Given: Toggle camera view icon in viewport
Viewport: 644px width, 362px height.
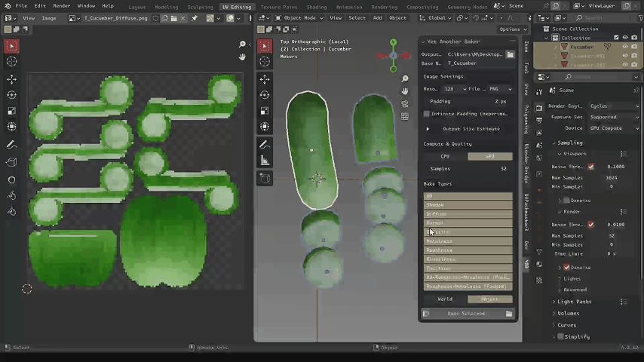Looking at the screenshot, I should (405, 103).
